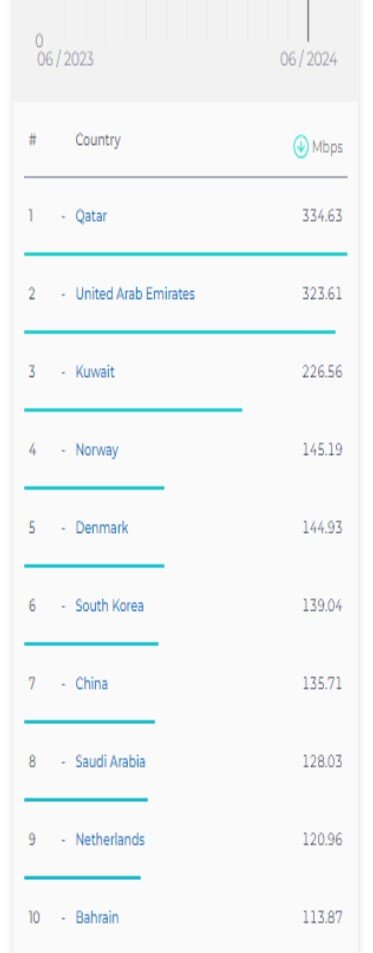
Task: Click the Country column header
Action: click(x=98, y=140)
